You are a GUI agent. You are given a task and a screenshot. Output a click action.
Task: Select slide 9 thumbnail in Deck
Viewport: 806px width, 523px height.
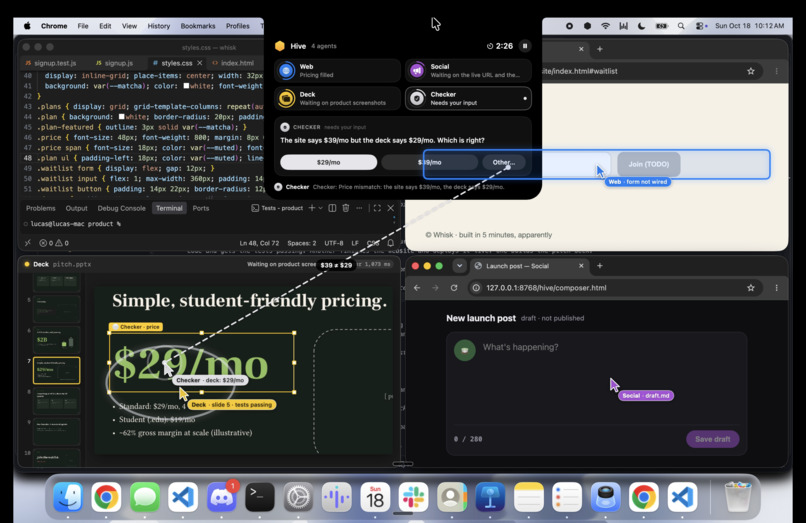pyautogui.click(x=57, y=431)
